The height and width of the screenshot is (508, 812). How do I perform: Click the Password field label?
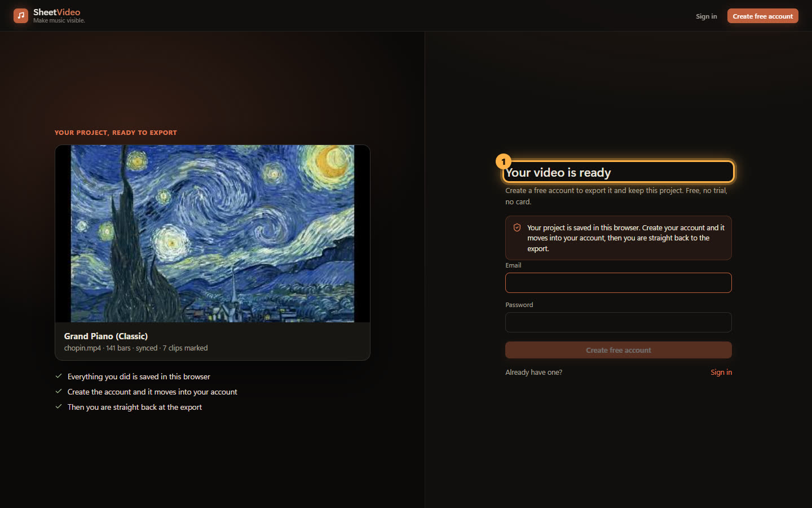519,305
